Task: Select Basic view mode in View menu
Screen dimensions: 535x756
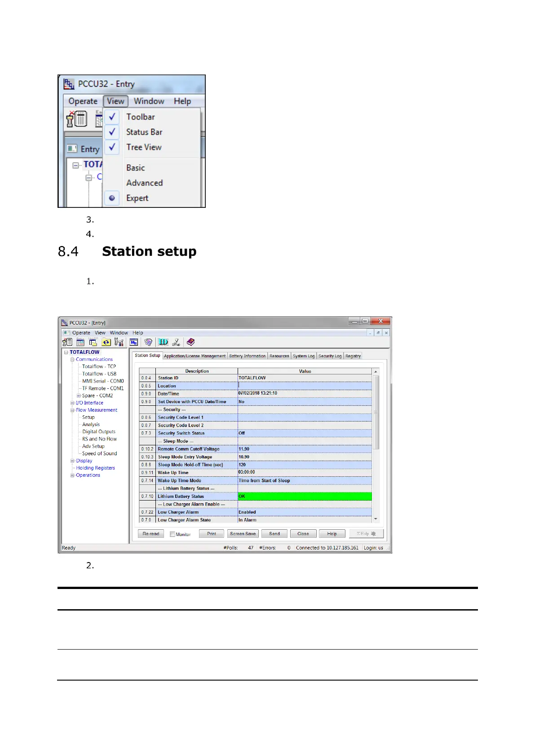Action: [152, 168]
